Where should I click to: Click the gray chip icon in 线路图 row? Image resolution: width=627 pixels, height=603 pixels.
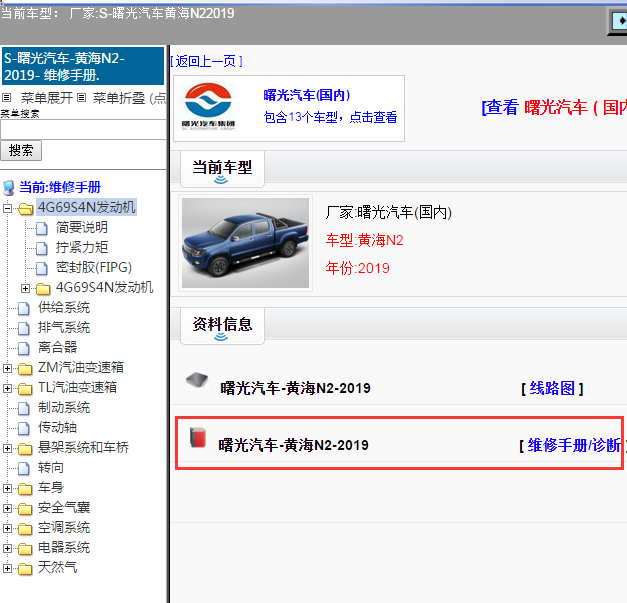click(x=197, y=379)
